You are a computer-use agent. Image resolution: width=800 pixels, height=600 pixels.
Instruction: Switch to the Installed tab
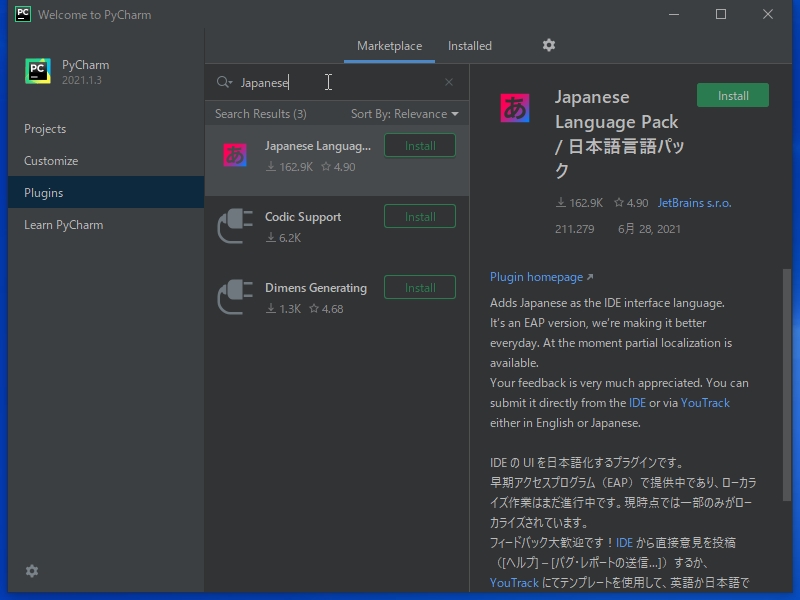(470, 46)
